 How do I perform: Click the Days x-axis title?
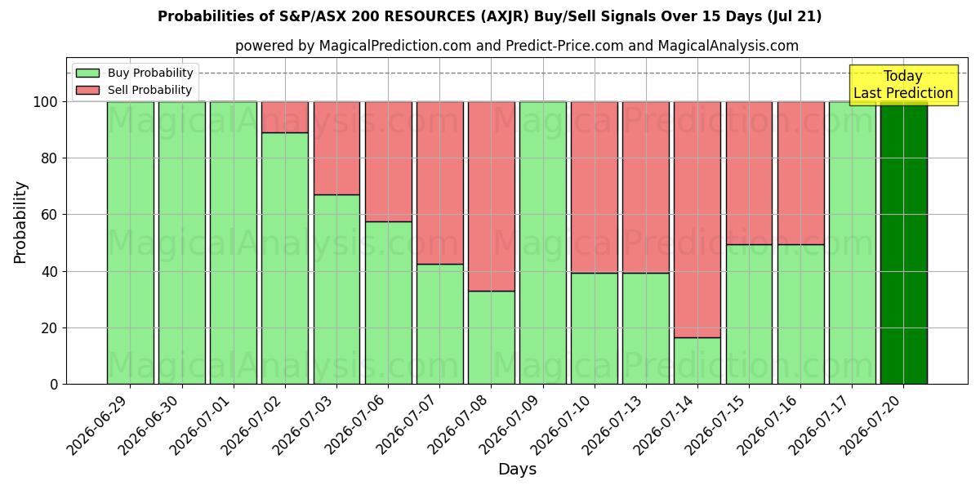pos(517,470)
